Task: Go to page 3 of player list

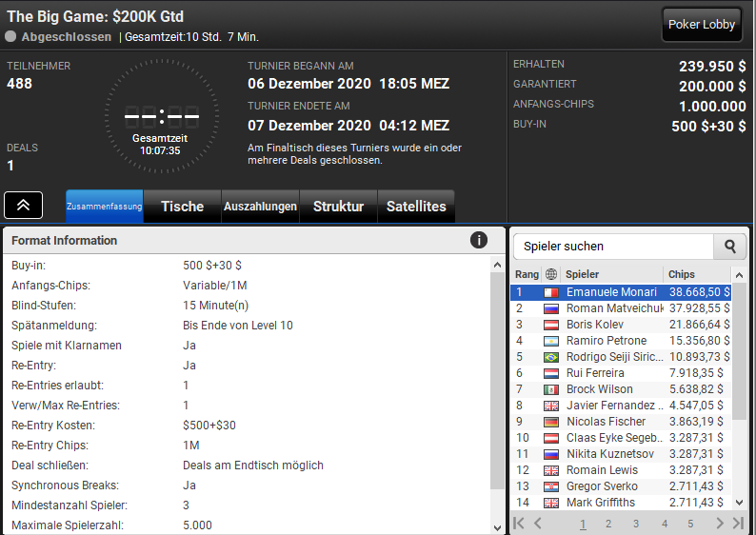Action: click(x=635, y=524)
